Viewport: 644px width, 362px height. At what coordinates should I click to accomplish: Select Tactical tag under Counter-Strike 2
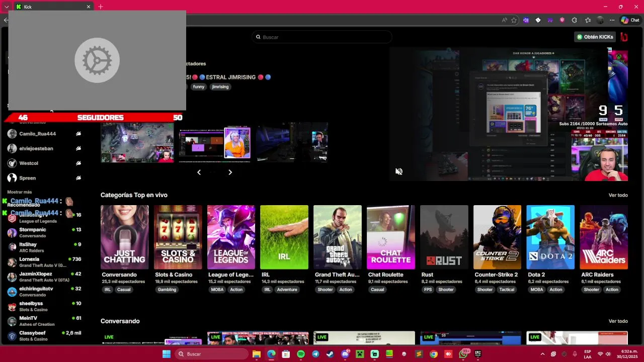(507, 290)
